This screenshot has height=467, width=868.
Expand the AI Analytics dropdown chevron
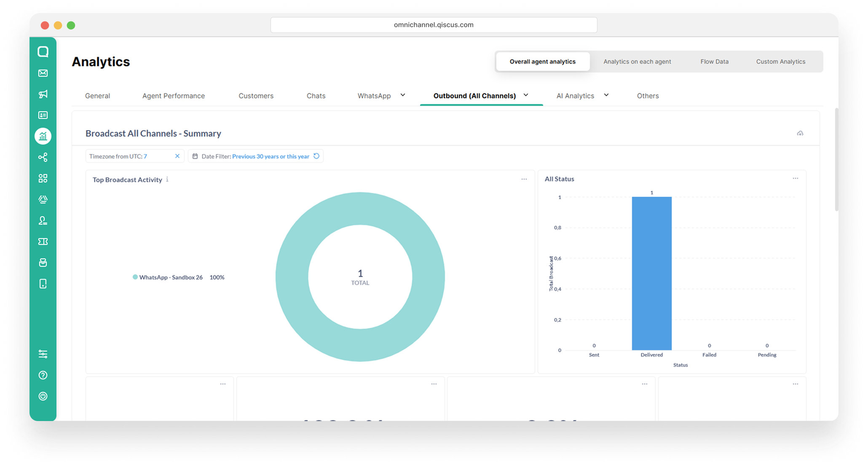[x=606, y=95]
